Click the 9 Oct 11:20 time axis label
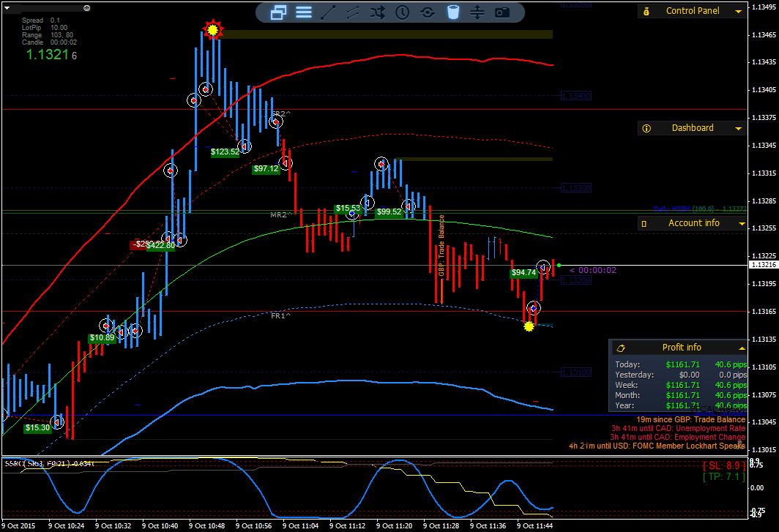Image resolution: width=779 pixels, height=532 pixels. [394, 525]
